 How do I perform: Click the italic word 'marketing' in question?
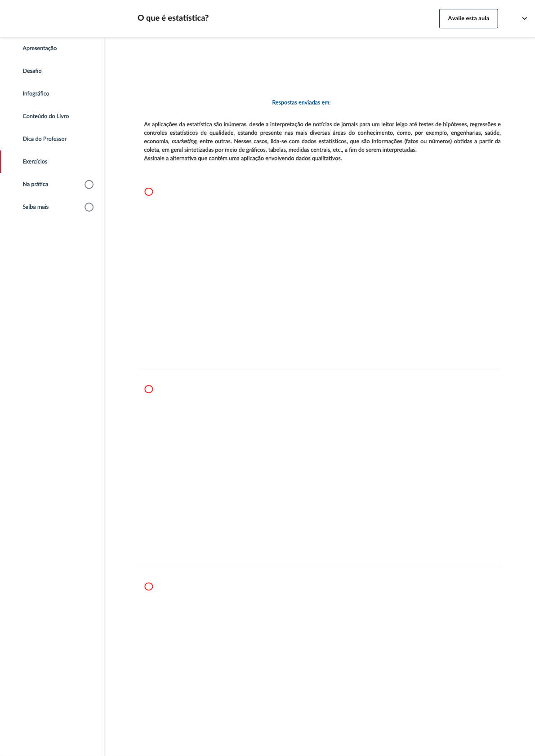click(184, 141)
